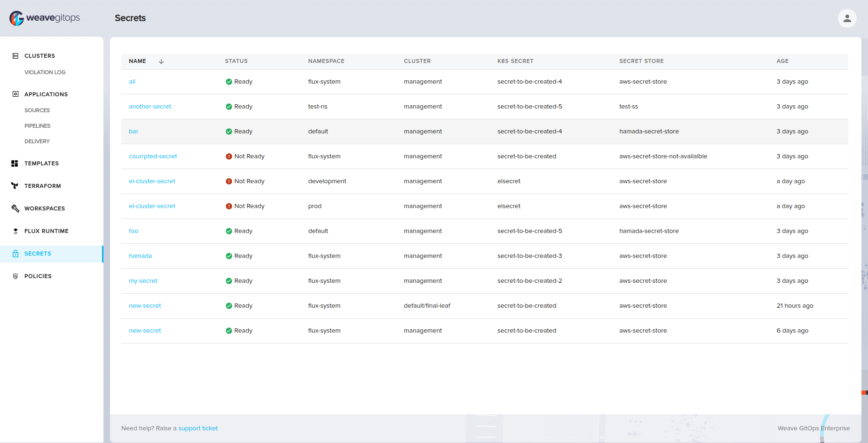The image size is (868, 443).
Task: Navigate to Terraform
Action: (x=42, y=186)
